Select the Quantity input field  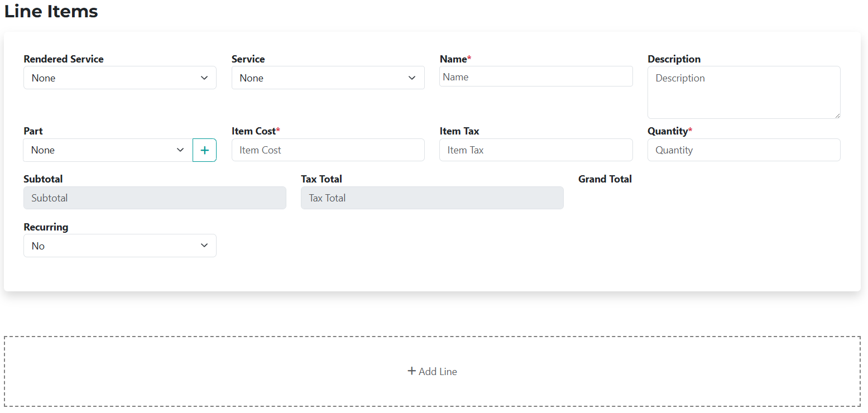(x=743, y=150)
